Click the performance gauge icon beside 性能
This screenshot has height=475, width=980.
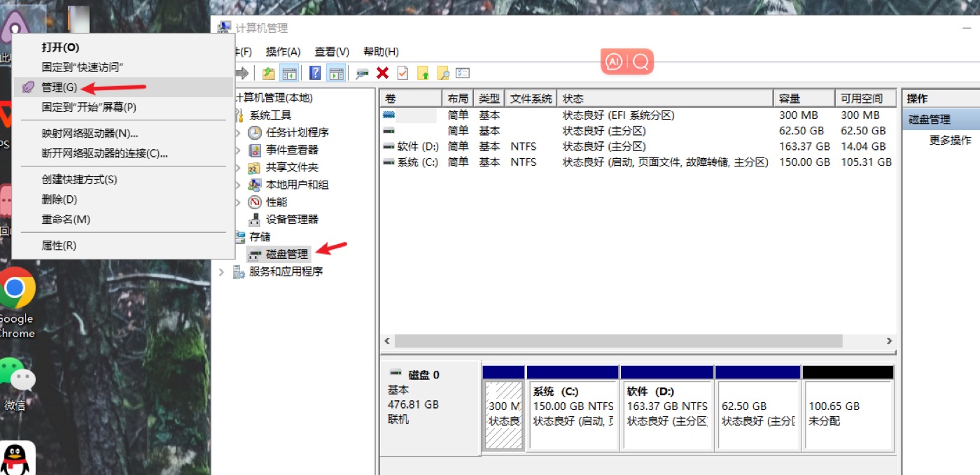tap(255, 201)
